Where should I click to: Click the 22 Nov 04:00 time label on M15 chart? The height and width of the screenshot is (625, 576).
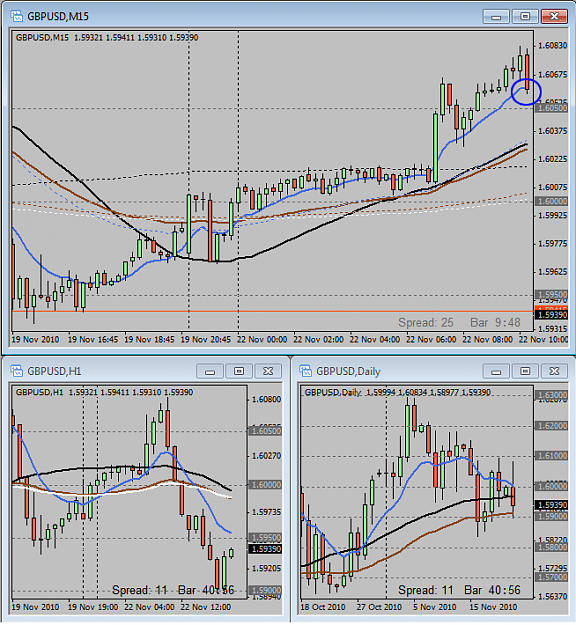point(375,340)
